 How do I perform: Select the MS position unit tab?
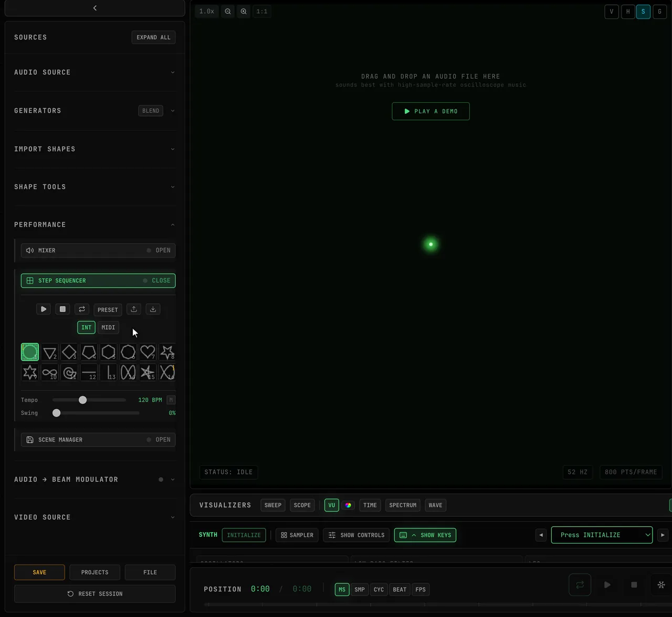coord(342,590)
